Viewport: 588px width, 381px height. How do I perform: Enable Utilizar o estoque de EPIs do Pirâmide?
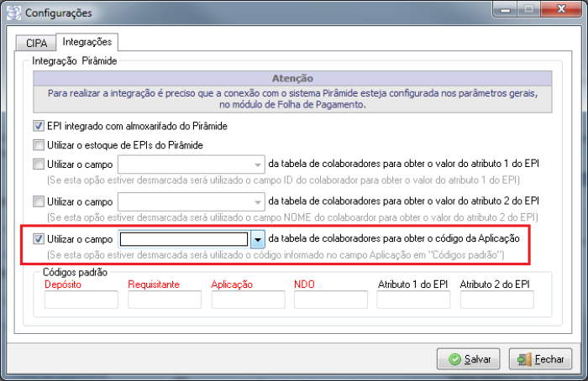tap(39, 145)
